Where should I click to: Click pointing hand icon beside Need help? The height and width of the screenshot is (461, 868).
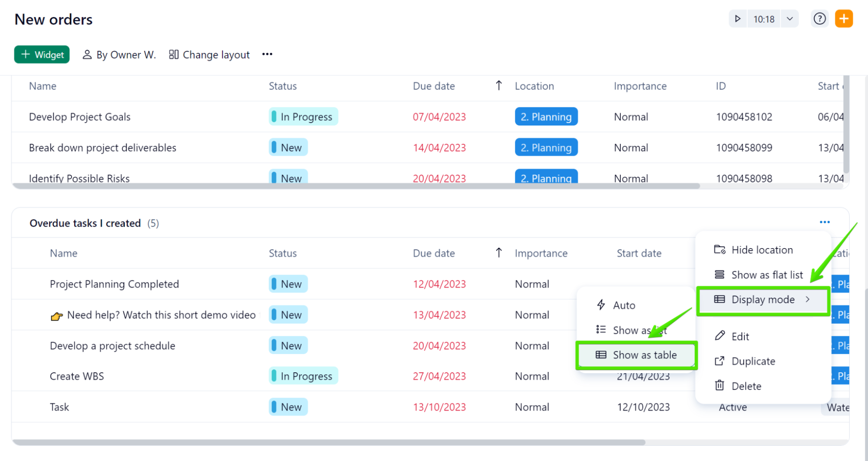pyautogui.click(x=56, y=316)
